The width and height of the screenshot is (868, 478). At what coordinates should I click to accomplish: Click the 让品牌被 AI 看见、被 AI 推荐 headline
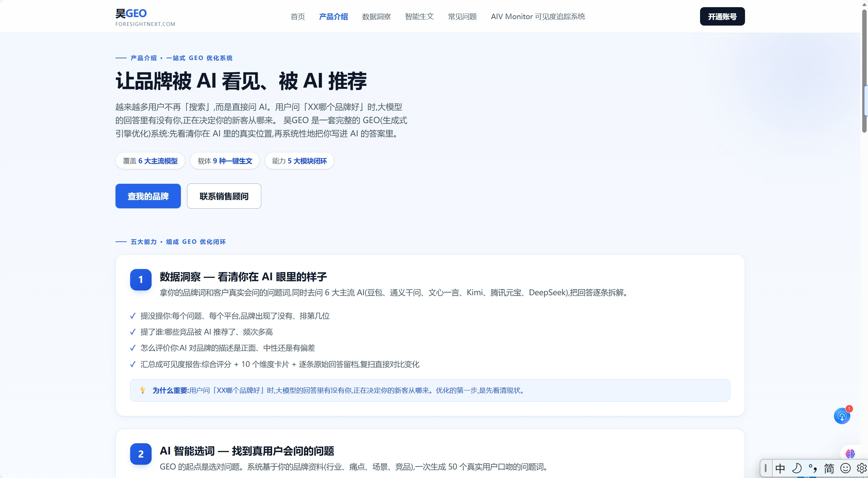(241, 81)
